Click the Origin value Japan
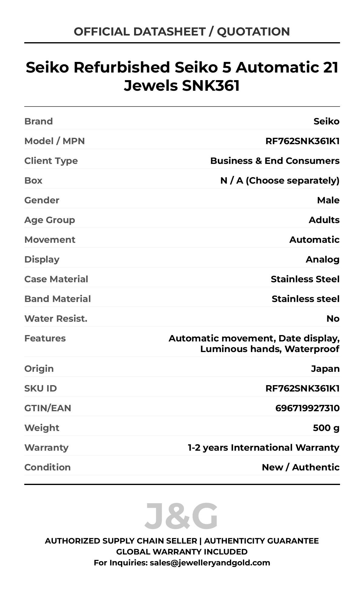Viewport: 364px width, 607px height. coord(325,369)
